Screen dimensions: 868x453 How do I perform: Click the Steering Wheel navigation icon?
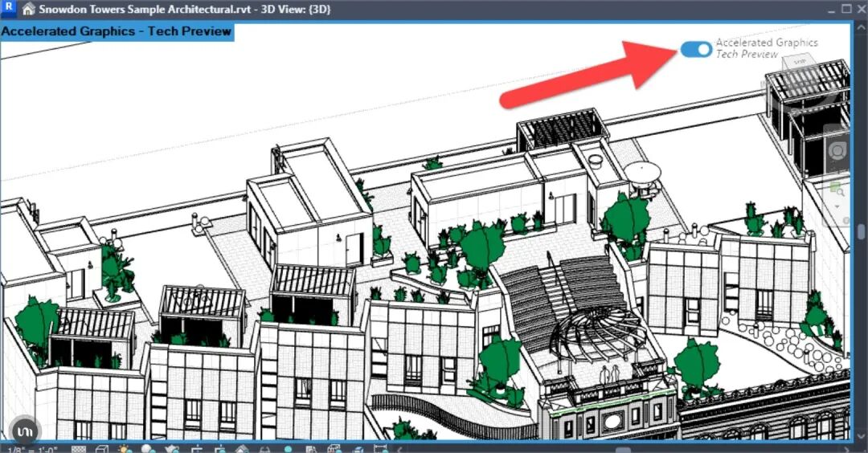pyautogui.click(x=837, y=151)
